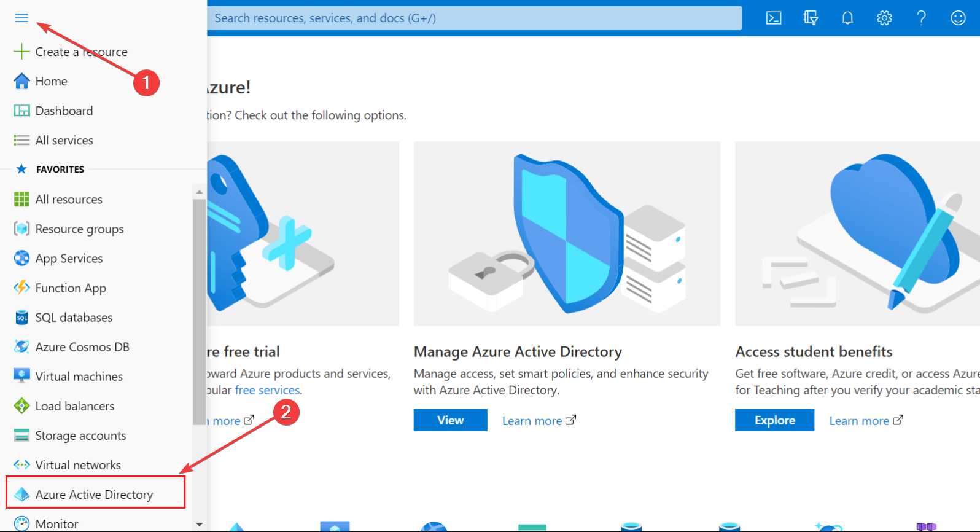Image resolution: width=980 pixels, height=532 pixels.
Task: Select Virtual networks label
Action: [x=78, y=465]
